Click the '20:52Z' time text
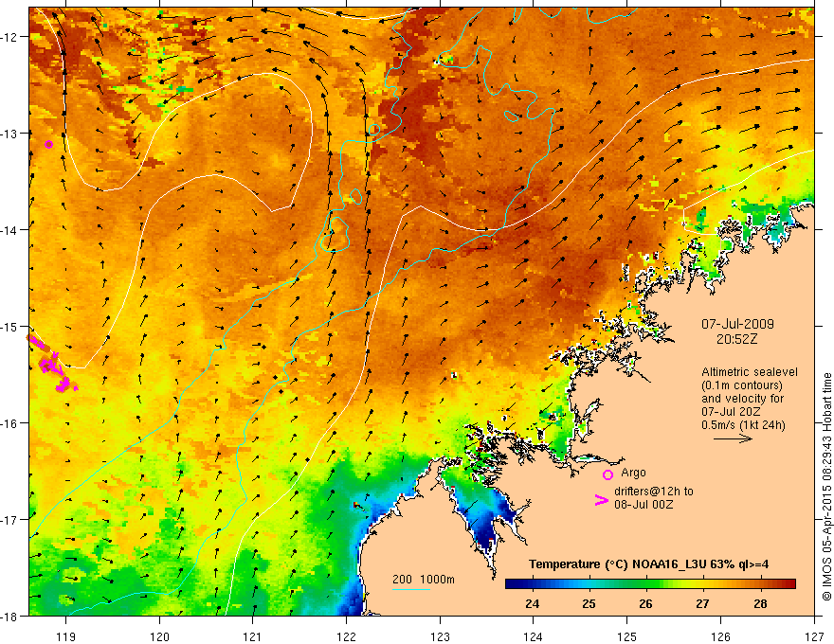Image resolution: width=834 pixels, height=644 pixels. pyautogui.click(x=736, y=339)
